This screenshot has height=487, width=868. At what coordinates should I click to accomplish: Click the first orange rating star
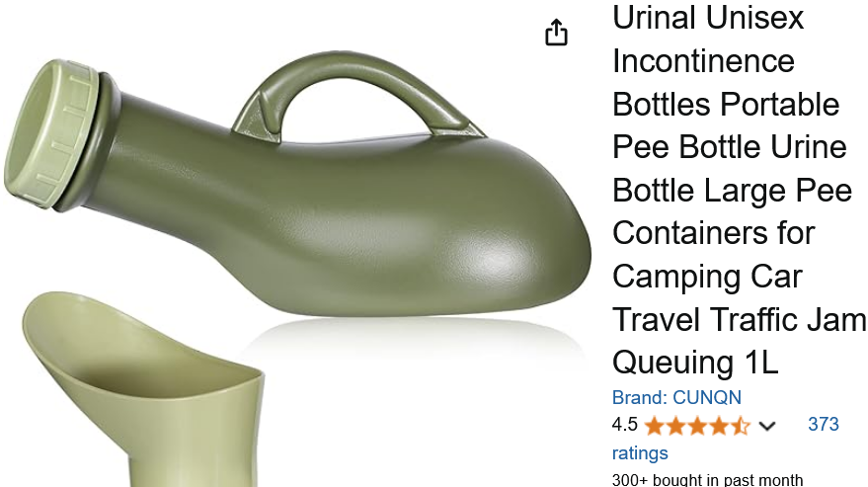(655, 426)
